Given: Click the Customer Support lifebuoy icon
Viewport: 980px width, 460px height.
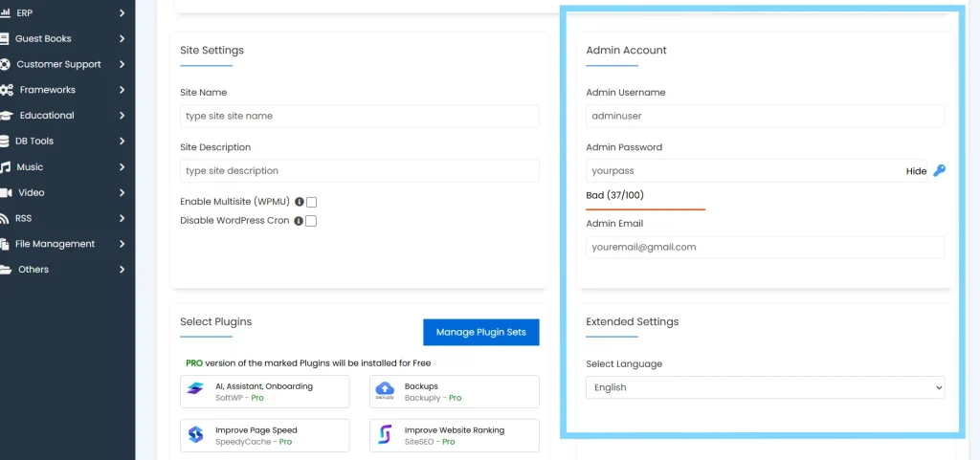Looking at the screenshot, I should 6,64.
